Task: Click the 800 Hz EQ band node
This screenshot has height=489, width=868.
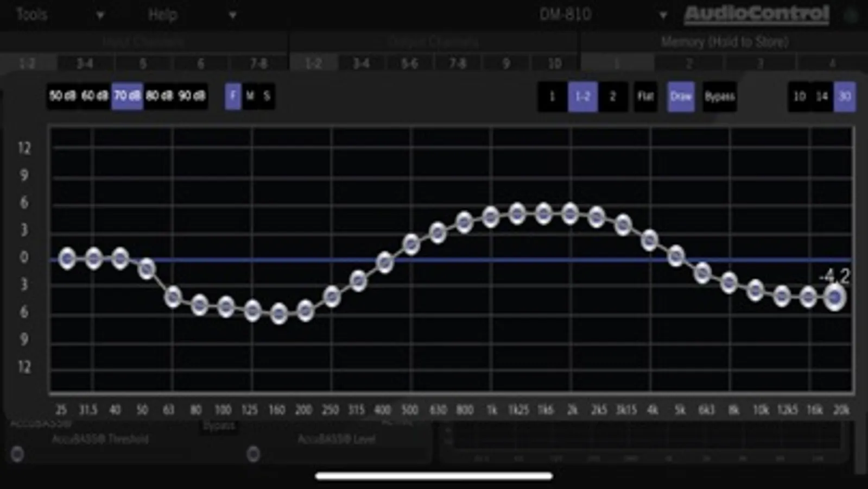Action: tap(464, 222)
